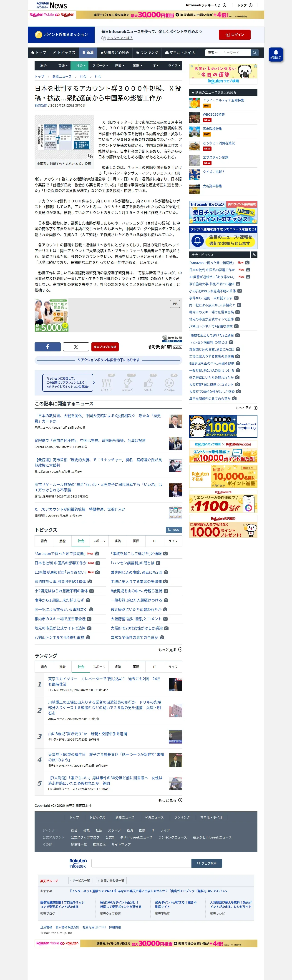The height and width of the screenshot is (980, 292).
Task: Click the Rakuten Infoseek News logo
Action: click(x=51, y=5)
